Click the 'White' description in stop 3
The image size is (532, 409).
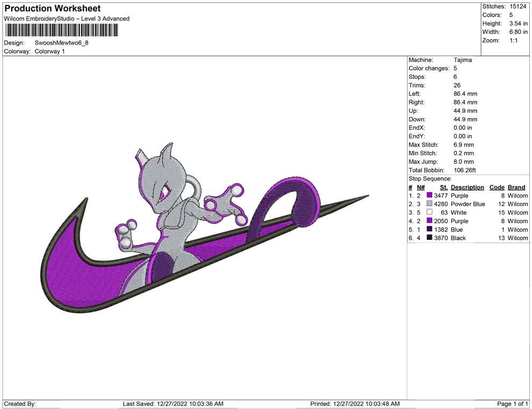tap(459, 212)
